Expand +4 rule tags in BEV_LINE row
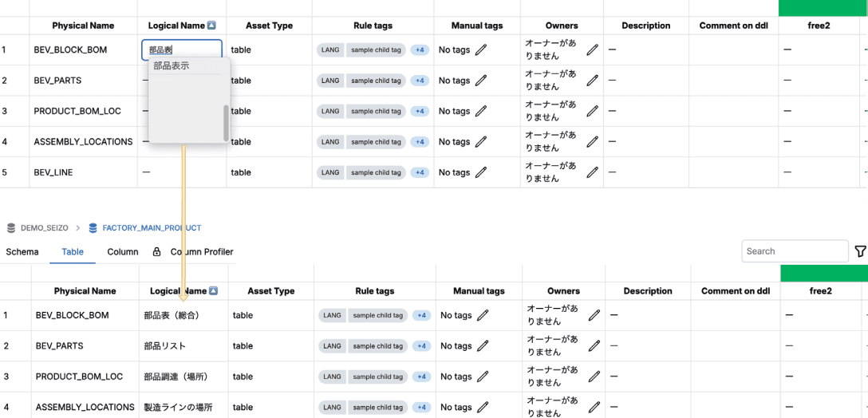The height and width of the screenshot is (418, 868). 420,172
